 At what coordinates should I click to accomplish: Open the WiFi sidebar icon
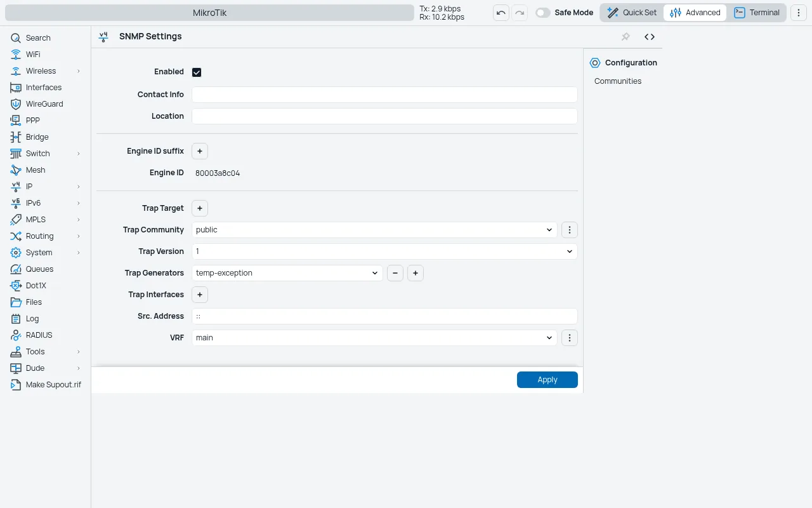point(16,55)
